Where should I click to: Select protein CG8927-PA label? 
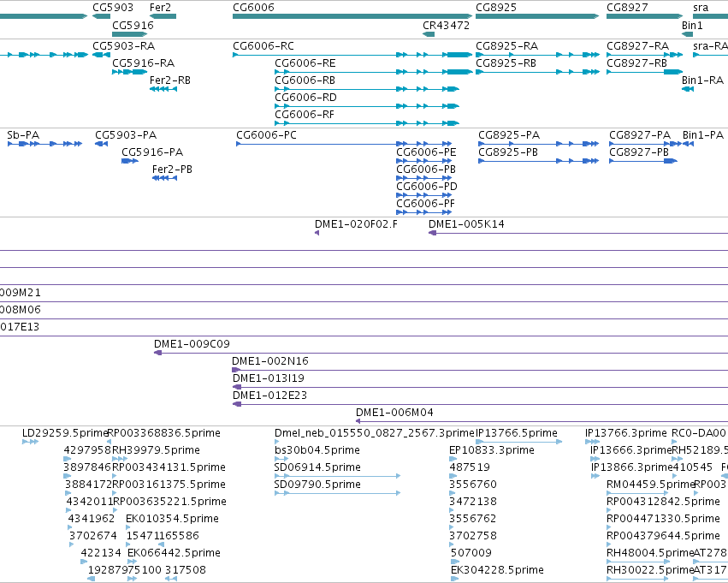tap(640, 135)
